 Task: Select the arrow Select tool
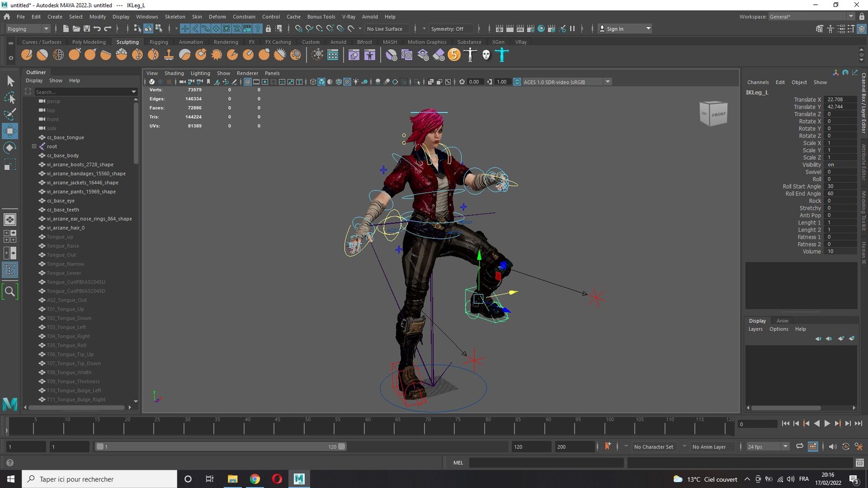click(x=10, y=81)
